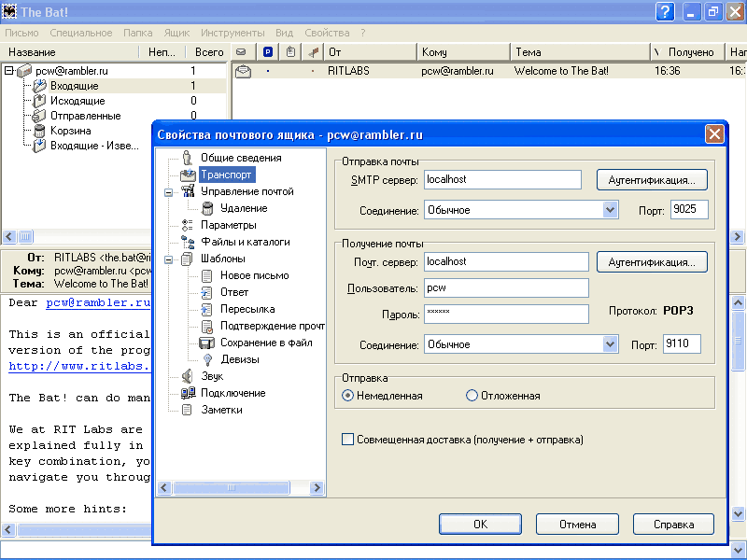The image size is (747, 560).
Task: Click the Отмена (Cancel) button
Action: tap(577, 525)
